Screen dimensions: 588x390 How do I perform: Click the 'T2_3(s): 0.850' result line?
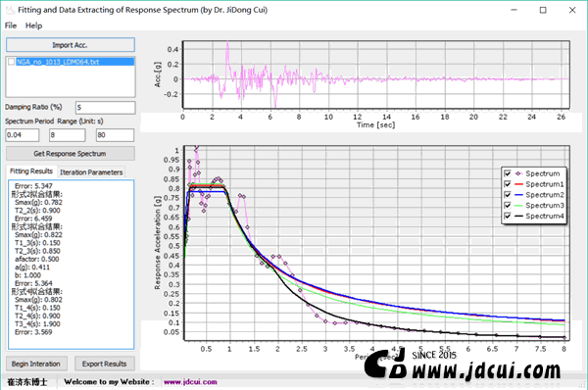point(37,251)
